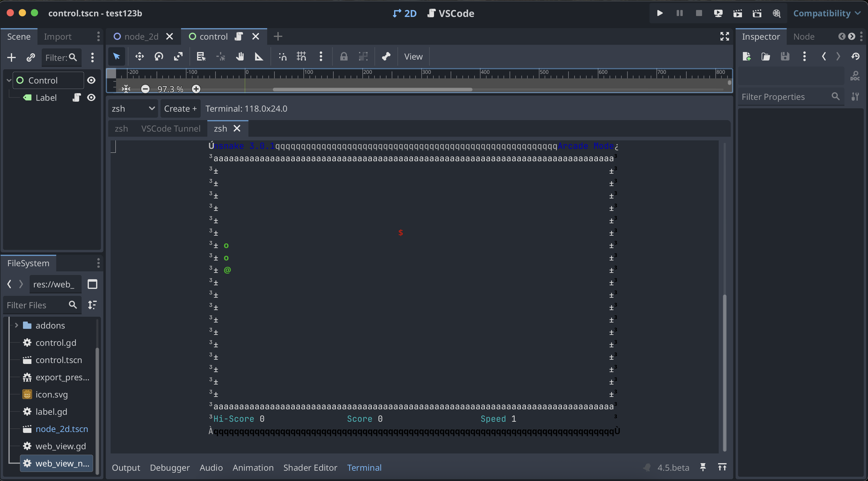This screenshot has height=481, width=868.
Task: Open scene dock extra options menu
Action: 92,57
